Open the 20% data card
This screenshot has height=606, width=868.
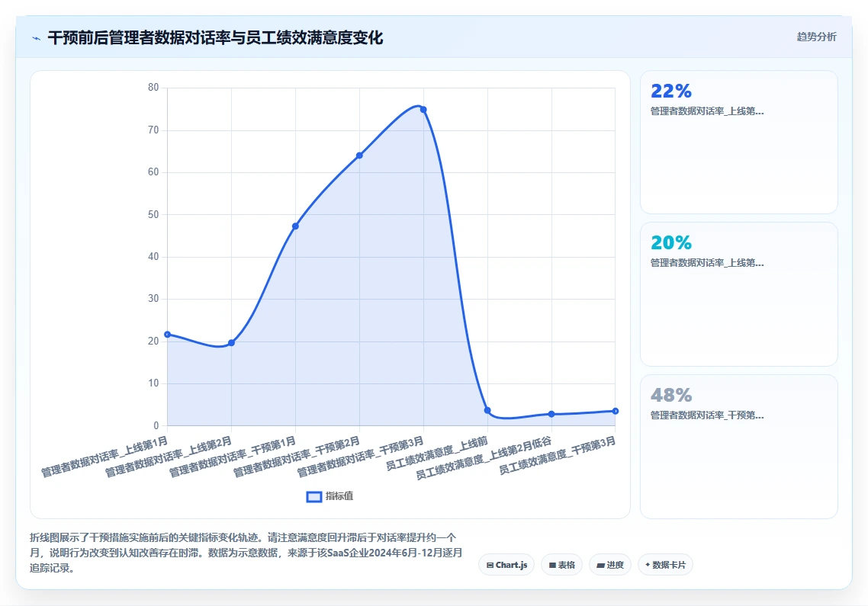[x=738, y=294]
